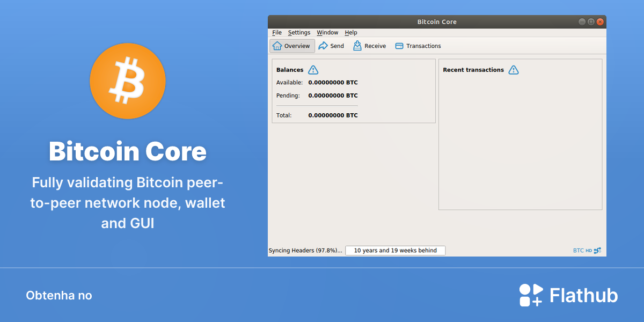Open the Window menu
The height and width of the screenshot is (322, 644).
tap(327, 32)
